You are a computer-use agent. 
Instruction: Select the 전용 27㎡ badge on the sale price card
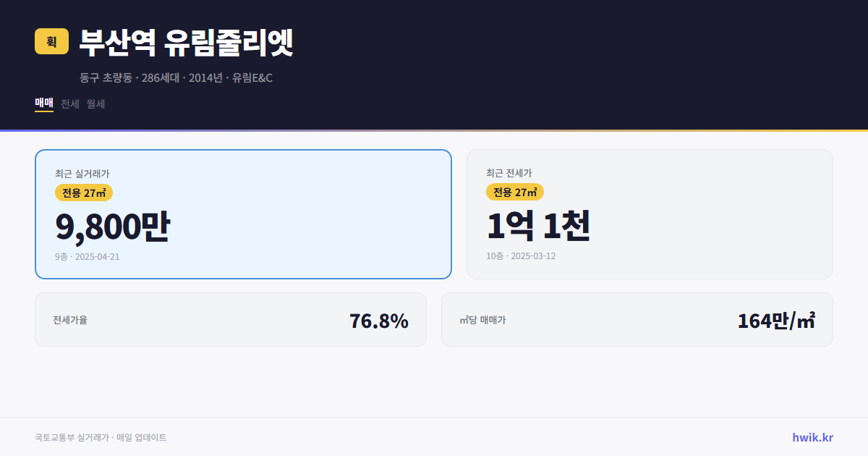tap(84, 193)
